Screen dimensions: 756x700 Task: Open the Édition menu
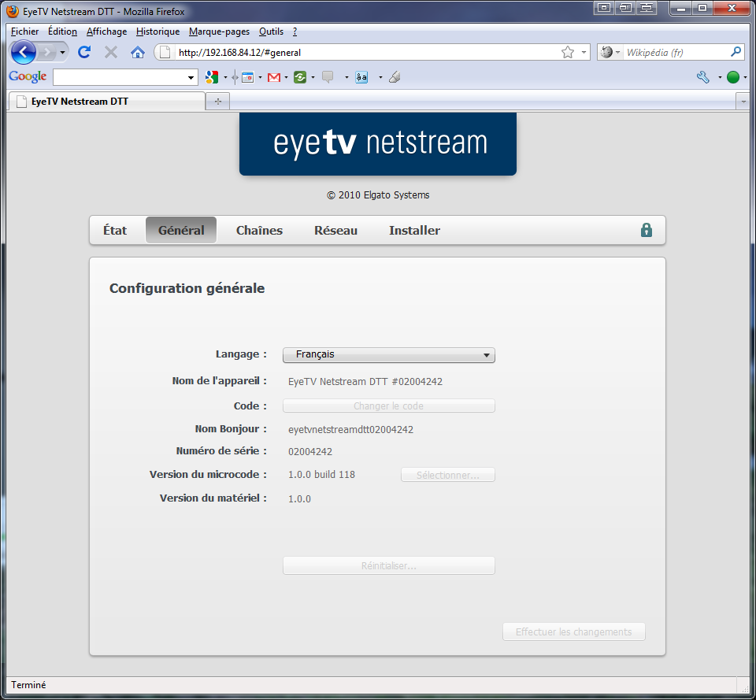62,31
